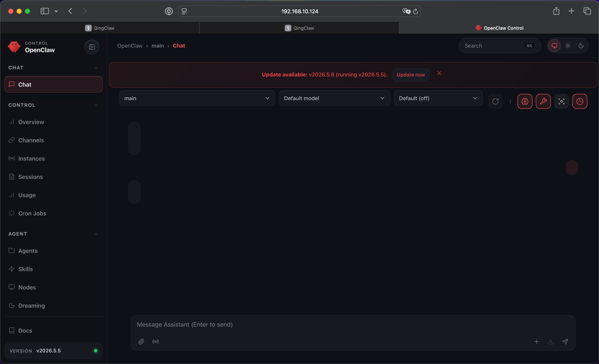Open the Skills page
The width and height of the screenshot is (599, 364).
click(53, 269)
